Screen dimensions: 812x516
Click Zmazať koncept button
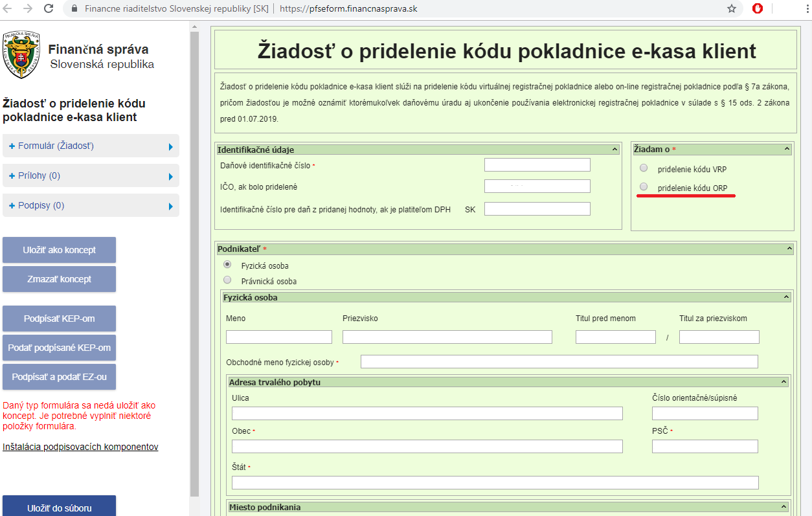click(x=59, y=279)
